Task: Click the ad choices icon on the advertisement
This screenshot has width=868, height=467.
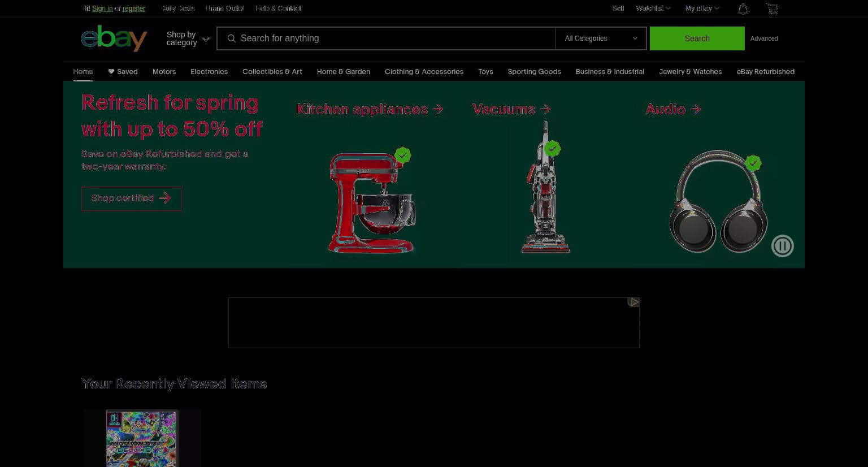Action: pyautogui.click(x=633, y=302)
